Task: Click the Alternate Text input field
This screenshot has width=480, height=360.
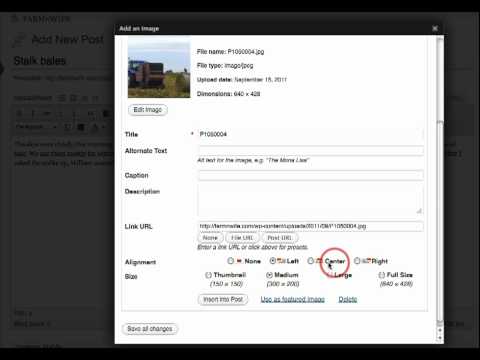Action: coord(311,151)
